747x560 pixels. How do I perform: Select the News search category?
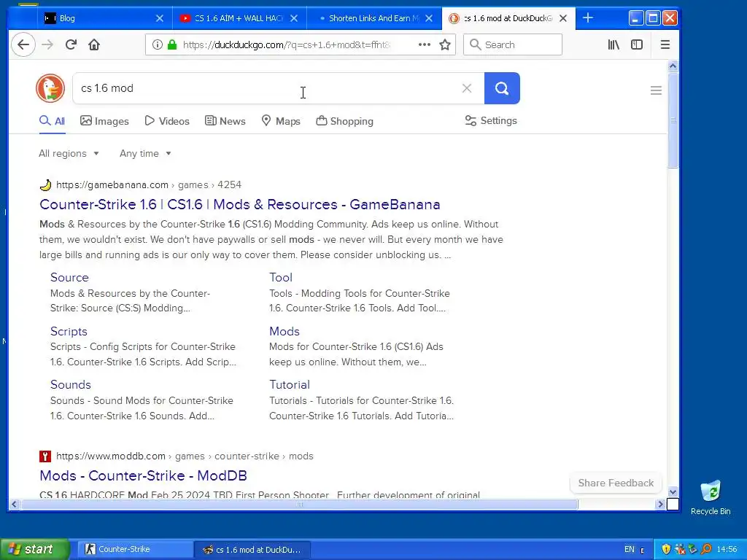tap(225, 121)
